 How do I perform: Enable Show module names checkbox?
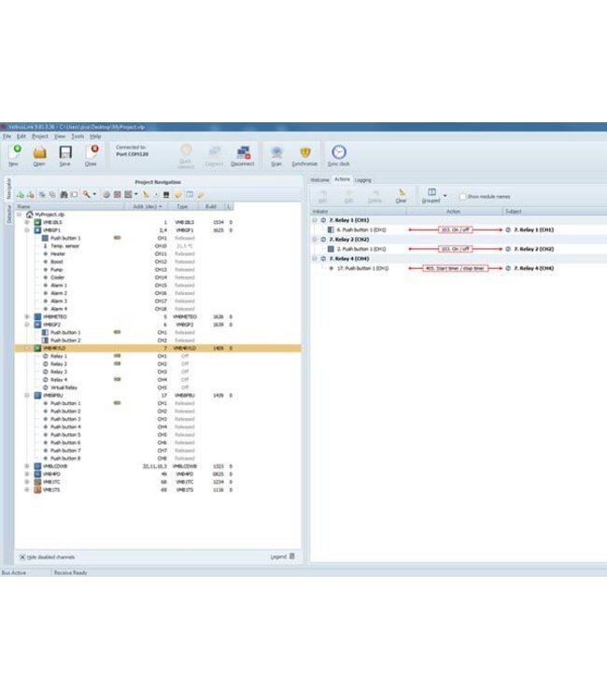[x=462, y=196]
